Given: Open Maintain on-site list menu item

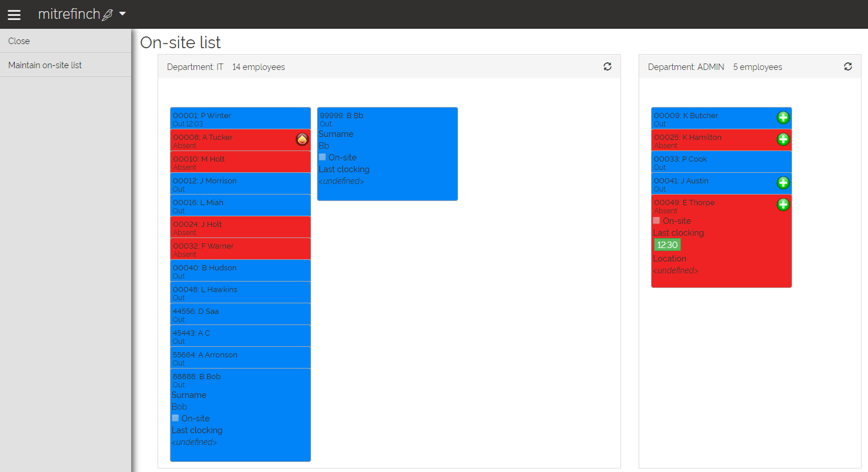Looking at the screenshot, I should click(x=65, y=65).
